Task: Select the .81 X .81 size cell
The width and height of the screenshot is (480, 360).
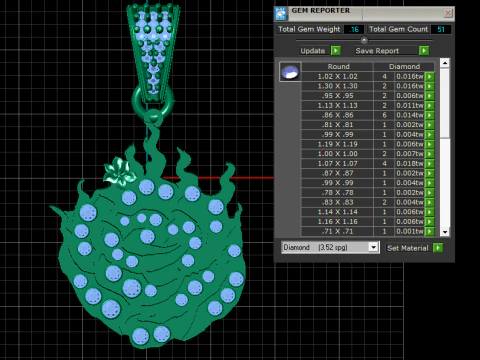Action: pos(337,125)
